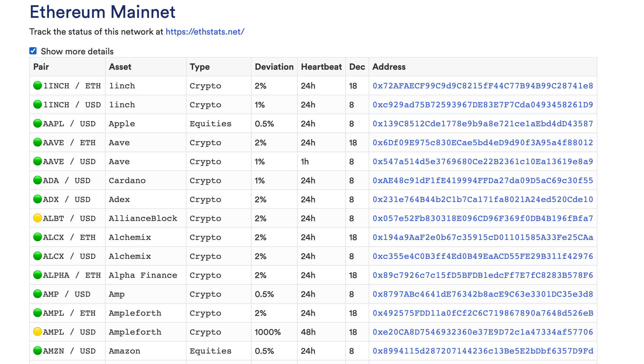
Task: Click the Show more details label text
Action: click(x=77, y=51)
